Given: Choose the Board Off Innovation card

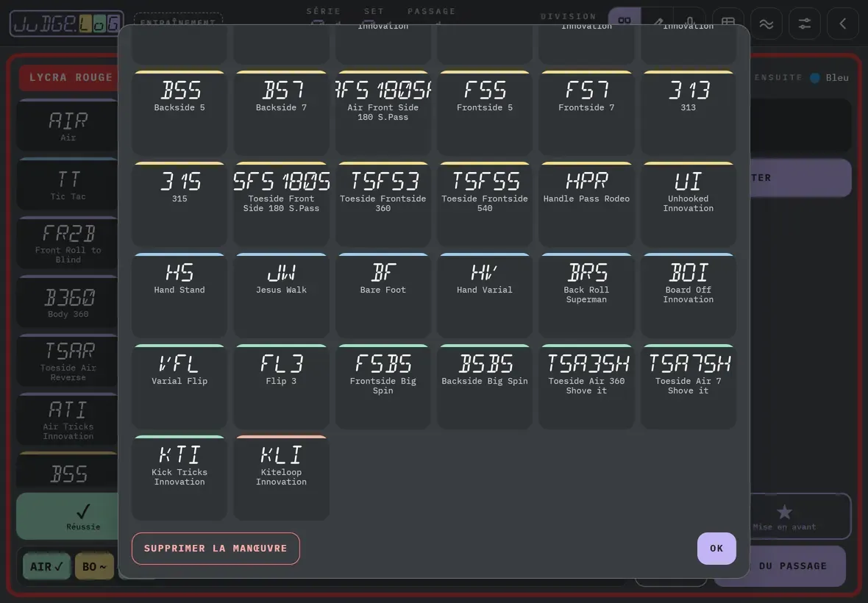Looking at the screenshot, I should tap(688, 296).
